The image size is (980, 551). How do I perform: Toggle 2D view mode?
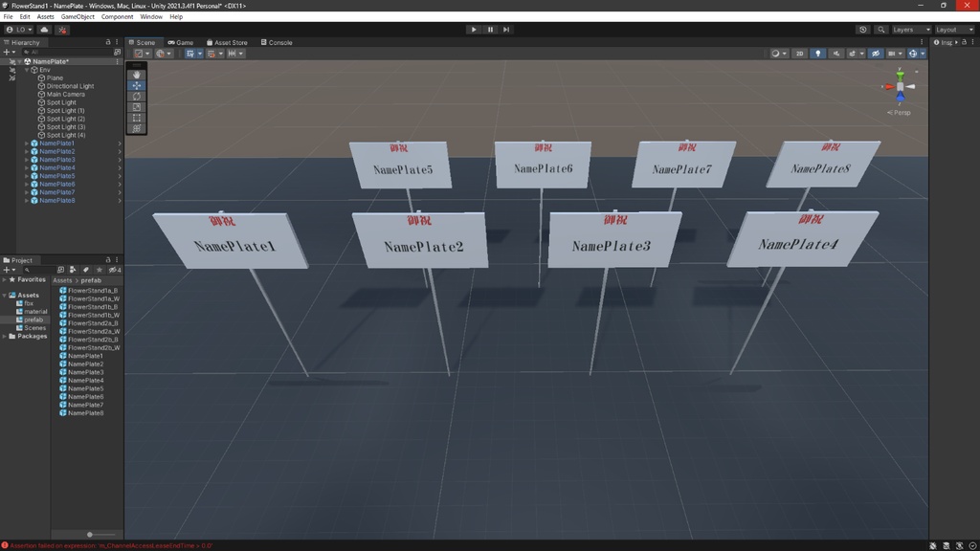[x=799, y=54]
